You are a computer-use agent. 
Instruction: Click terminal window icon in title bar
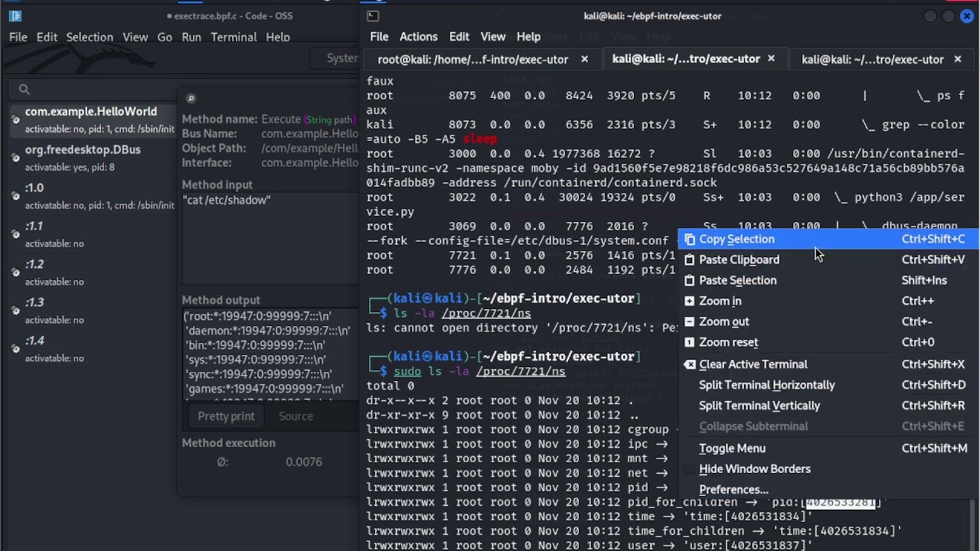[x=372, y=15]
